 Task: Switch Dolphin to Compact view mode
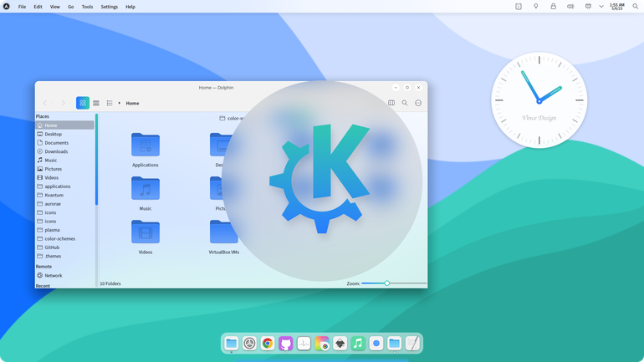(96, 103)
